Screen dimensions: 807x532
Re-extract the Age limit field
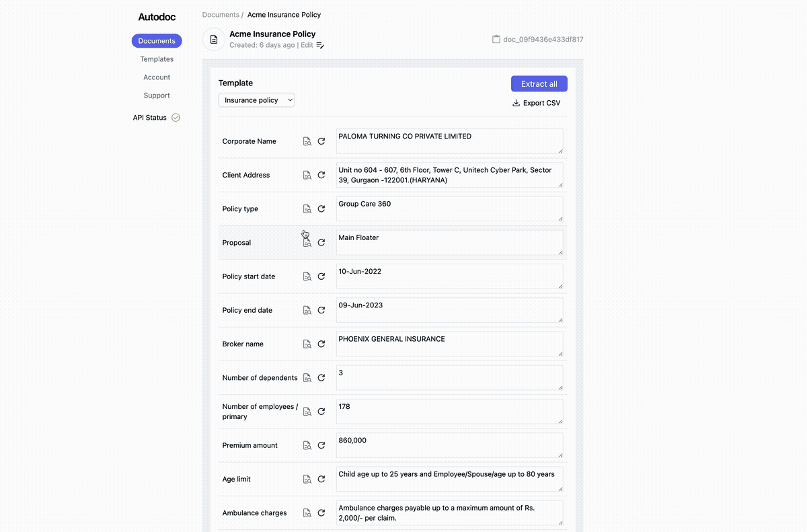pos(321,479)
